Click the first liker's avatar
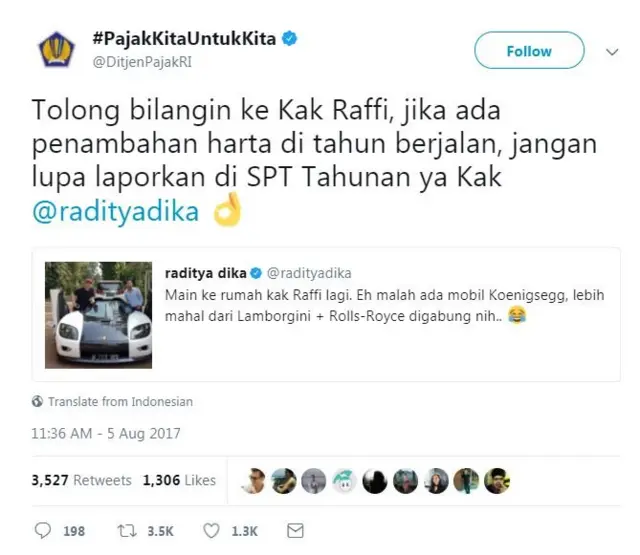The height and width of the screenshot is (555, 640). [253, 480]
